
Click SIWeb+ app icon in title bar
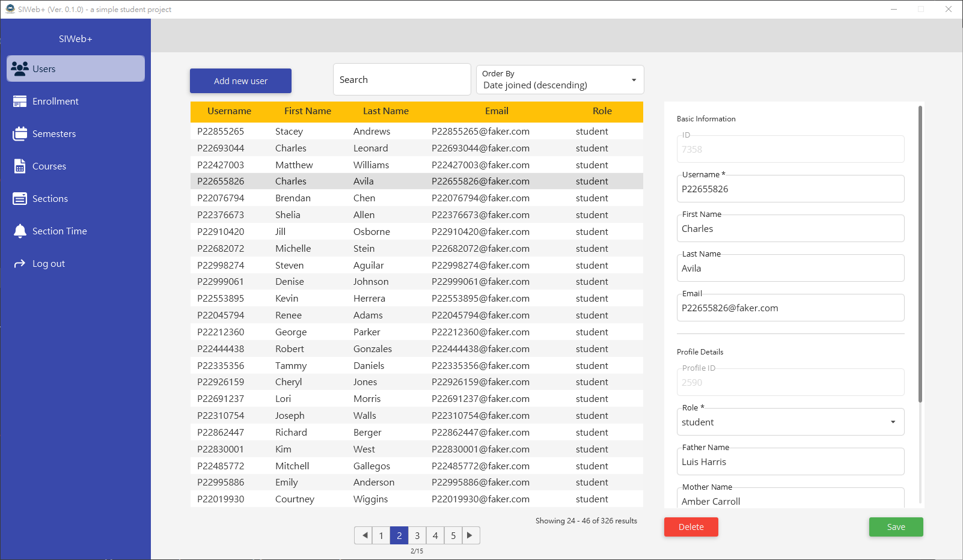10,9
